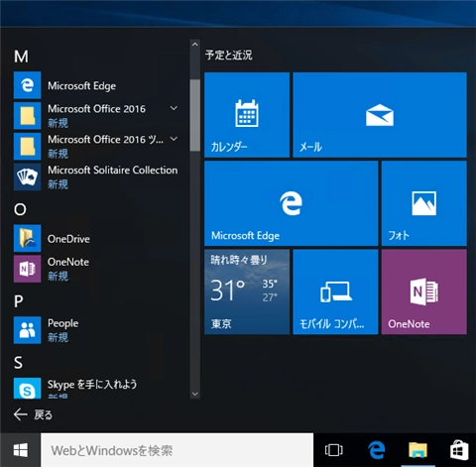Image resolution: width=476 pixels, height=467 pixels.
Task: Select the letter M section header
Action: point(21,57)
